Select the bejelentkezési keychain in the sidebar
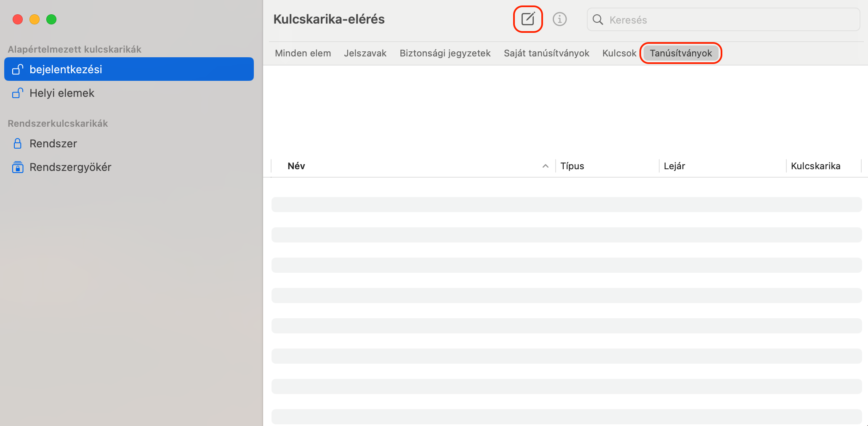The height and width of the screenshot is (426, 868). pos(66,69)
